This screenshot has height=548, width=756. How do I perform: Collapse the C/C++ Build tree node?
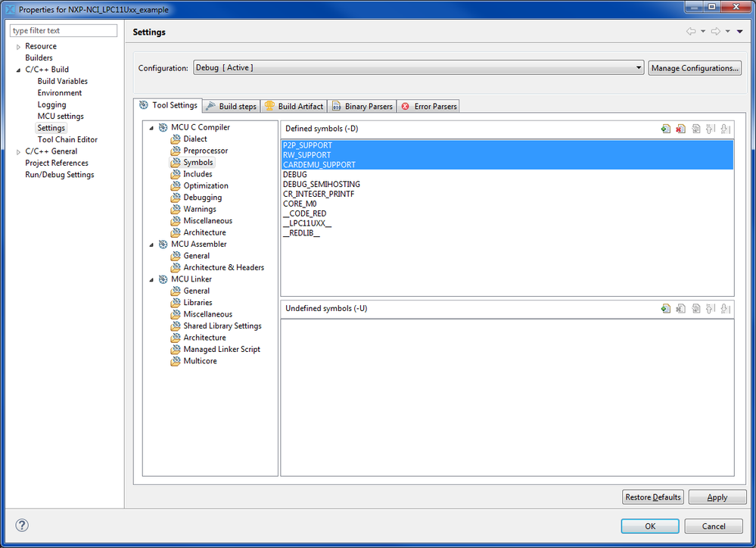(18, 70)
